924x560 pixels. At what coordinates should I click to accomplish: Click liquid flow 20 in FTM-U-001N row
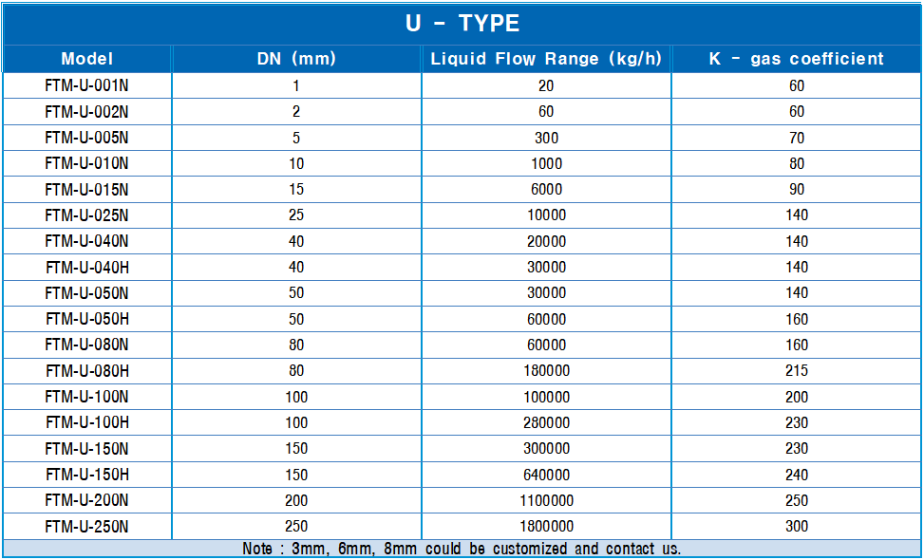546,86
